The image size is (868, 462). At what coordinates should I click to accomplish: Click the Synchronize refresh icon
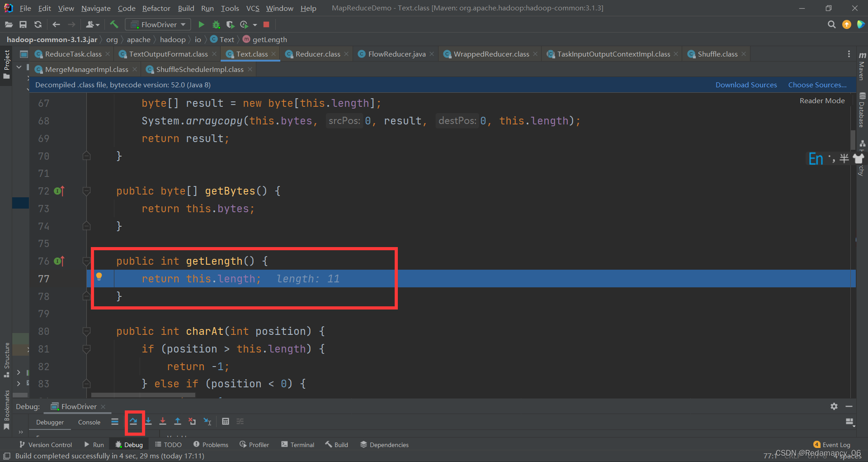pyautogui.click(x=38, y=24)
